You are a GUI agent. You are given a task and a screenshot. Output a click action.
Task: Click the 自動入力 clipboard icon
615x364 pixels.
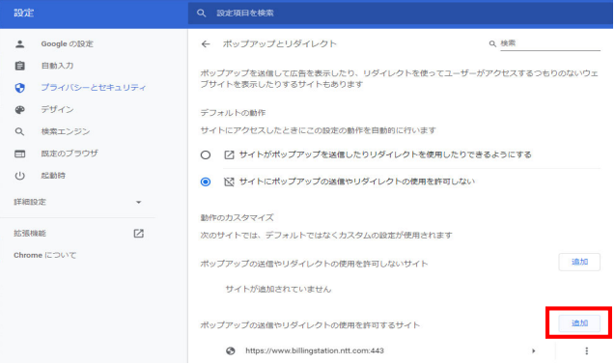point(19,66)
